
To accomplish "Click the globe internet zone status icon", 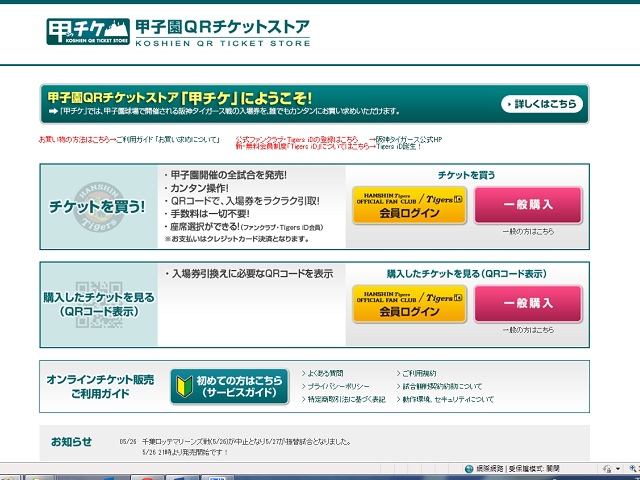I will click(469, 469).
